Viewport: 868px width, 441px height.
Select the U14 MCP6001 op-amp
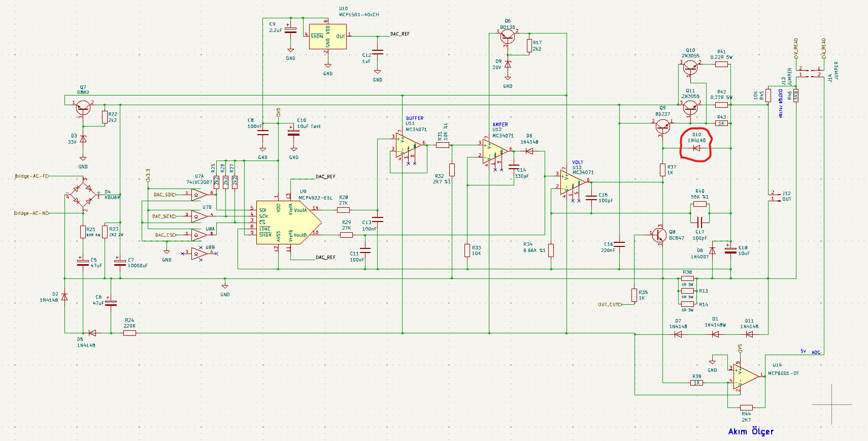click(x=746, y=376)
